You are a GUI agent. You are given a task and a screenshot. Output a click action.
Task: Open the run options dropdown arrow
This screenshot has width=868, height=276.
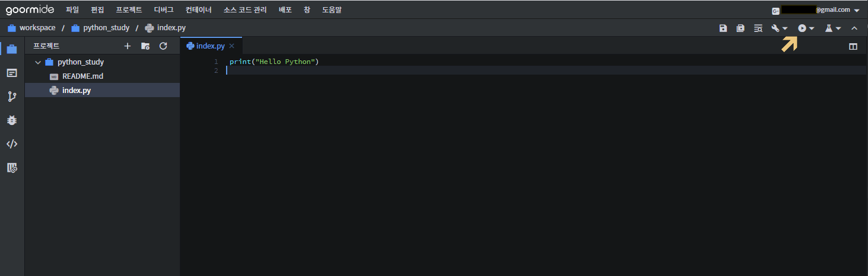(x=812, y=28)
